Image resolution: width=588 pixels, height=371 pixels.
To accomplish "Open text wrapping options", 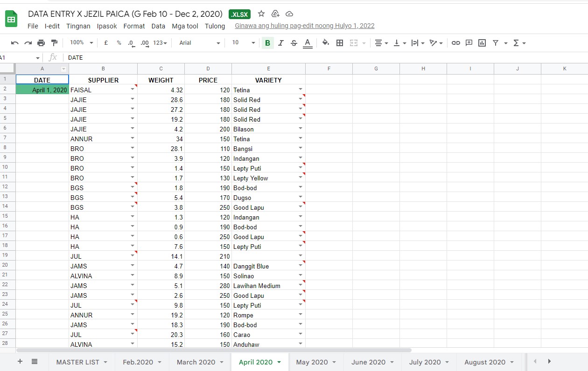I will pyautogui.click(x=418, y=43).
